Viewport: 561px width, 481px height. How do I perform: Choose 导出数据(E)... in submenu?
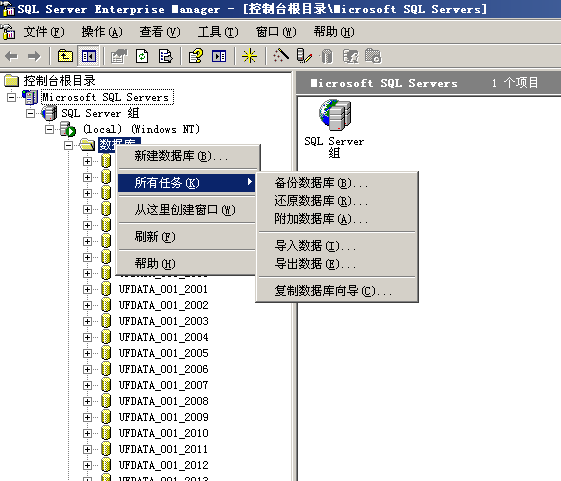(x=337, y=264)
